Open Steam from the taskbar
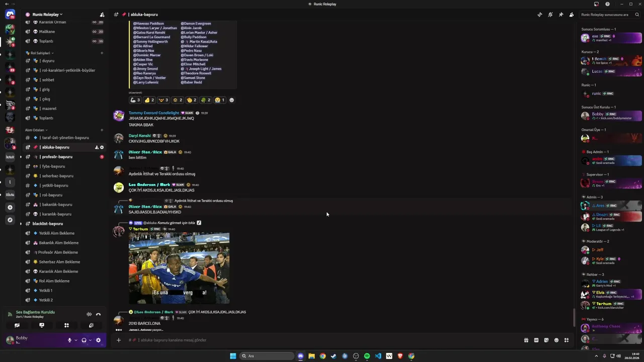 (x=334, y=356)
